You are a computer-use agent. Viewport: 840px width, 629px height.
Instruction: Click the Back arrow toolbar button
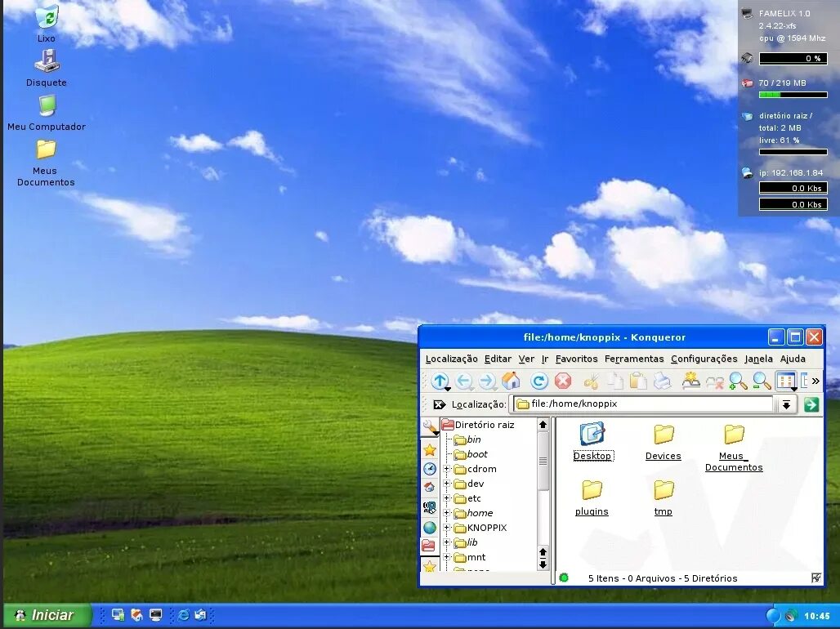pos(464,381)
